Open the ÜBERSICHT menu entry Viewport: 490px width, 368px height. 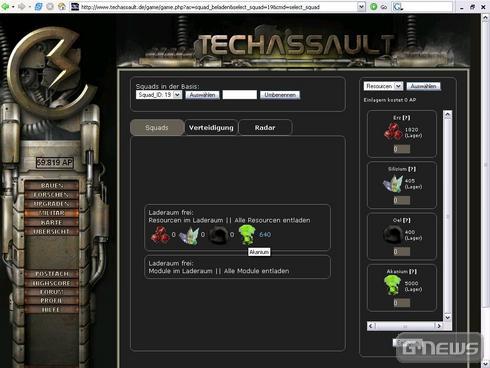(x=52, y=231)
